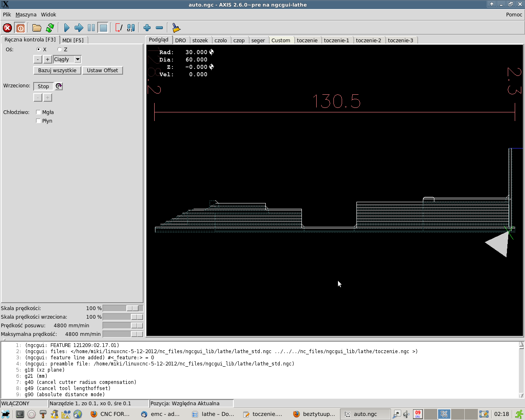Select the Z axis radio button
This screenshot has width=525, height=420.
click(59, 49)
